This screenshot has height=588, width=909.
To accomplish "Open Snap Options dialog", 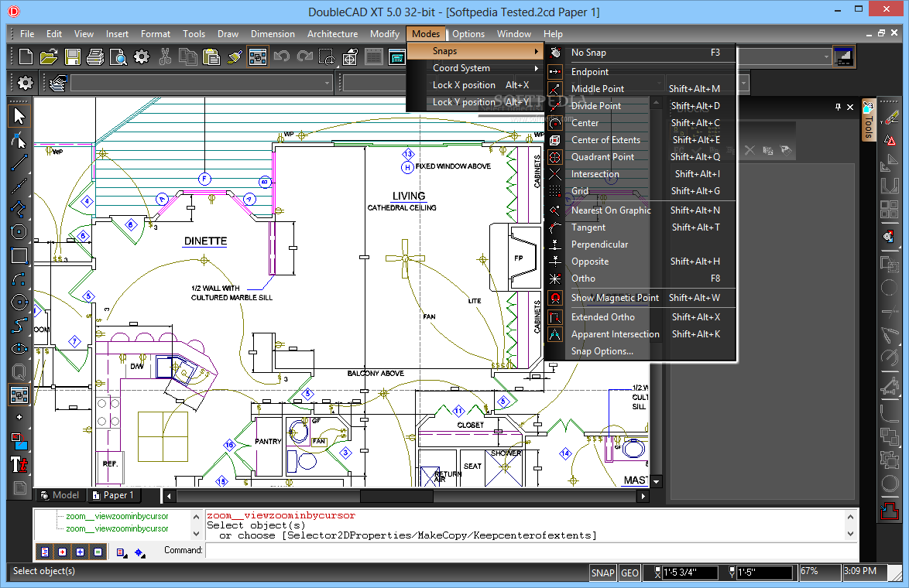I will click(x=641, y=351).
